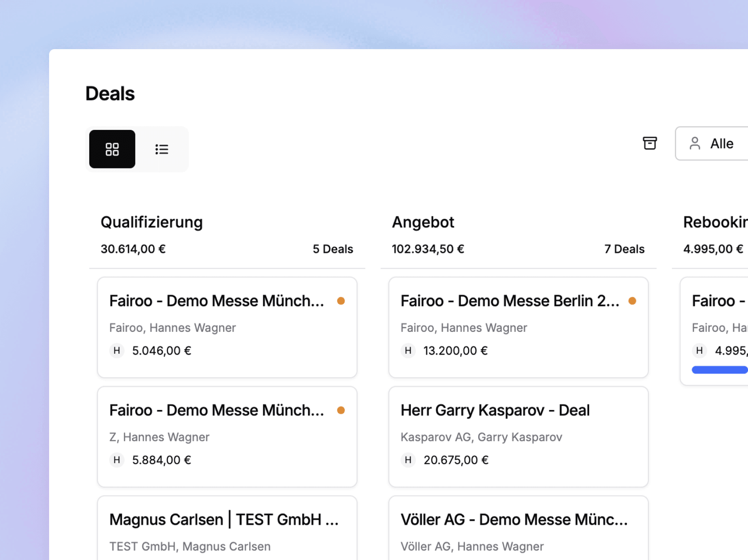Click H owner avatar on 20.675,00 € deal
This screenshot has width=748, height=560.
408,460
